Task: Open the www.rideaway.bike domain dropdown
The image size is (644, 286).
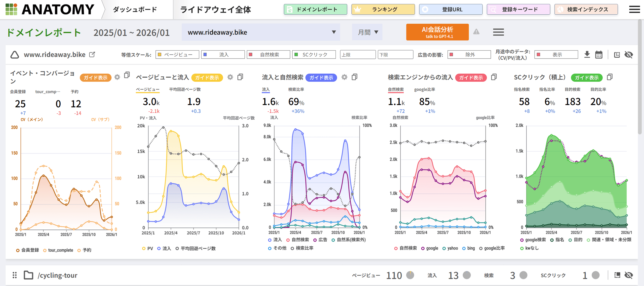Action: pos(261,32)
